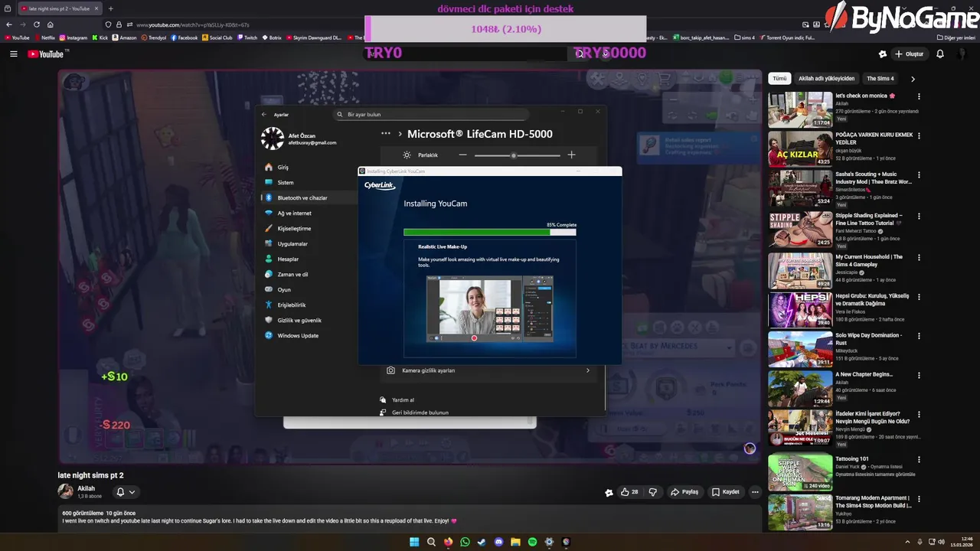The width and height of the screenshot is (980, 551).
Task: Open Windows Update in Settings sidebar
Action: [x=297, y=335]
